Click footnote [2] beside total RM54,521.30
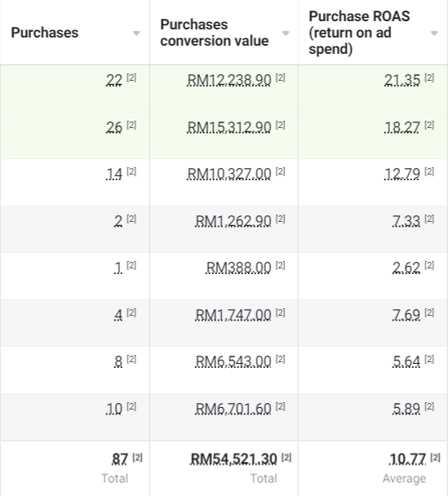This screenshot has height=496, width=448. tap(286, 458)
